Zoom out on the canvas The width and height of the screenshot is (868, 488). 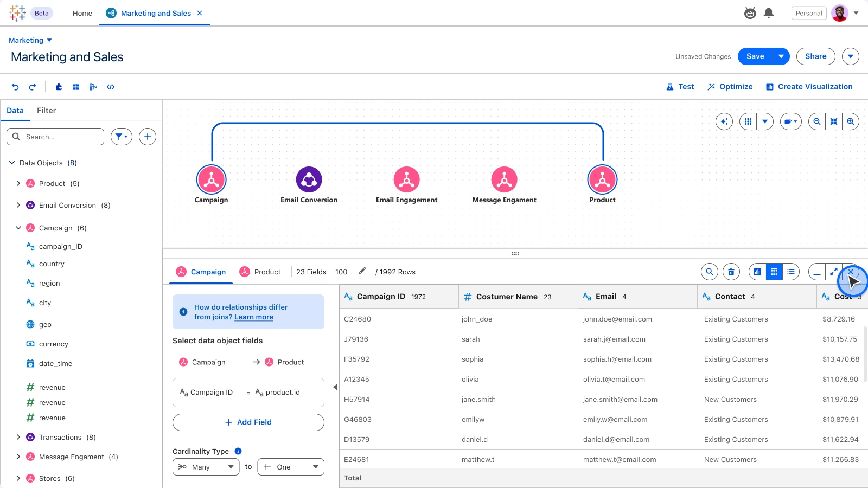pos(817,121)
